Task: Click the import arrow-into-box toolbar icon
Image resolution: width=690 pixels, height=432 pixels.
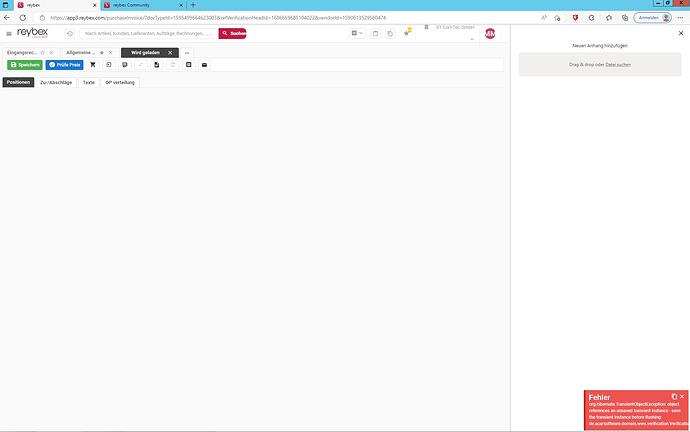Action: coord(109,65)
